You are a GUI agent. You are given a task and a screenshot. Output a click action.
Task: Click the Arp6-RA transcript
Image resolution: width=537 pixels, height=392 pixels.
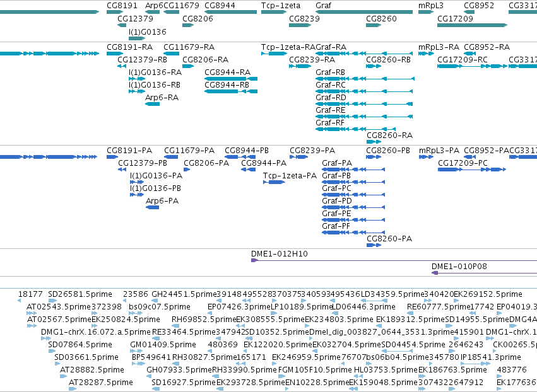[153, 104]
